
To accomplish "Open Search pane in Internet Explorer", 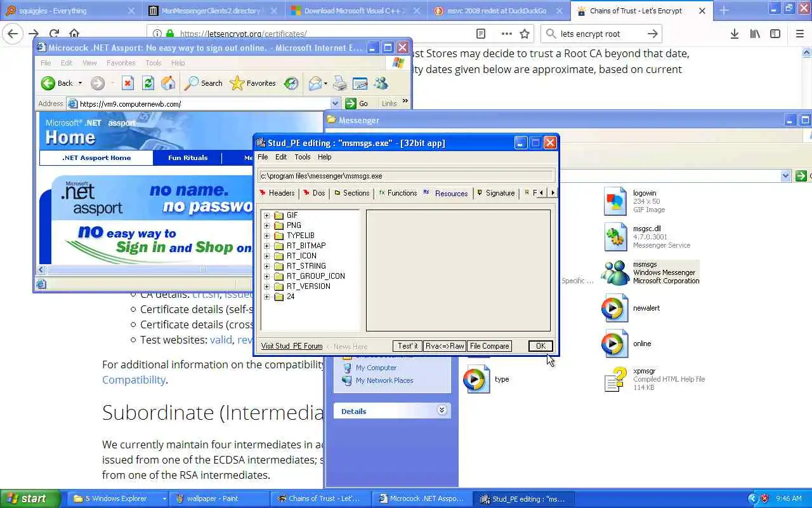I will coord(204,83).
